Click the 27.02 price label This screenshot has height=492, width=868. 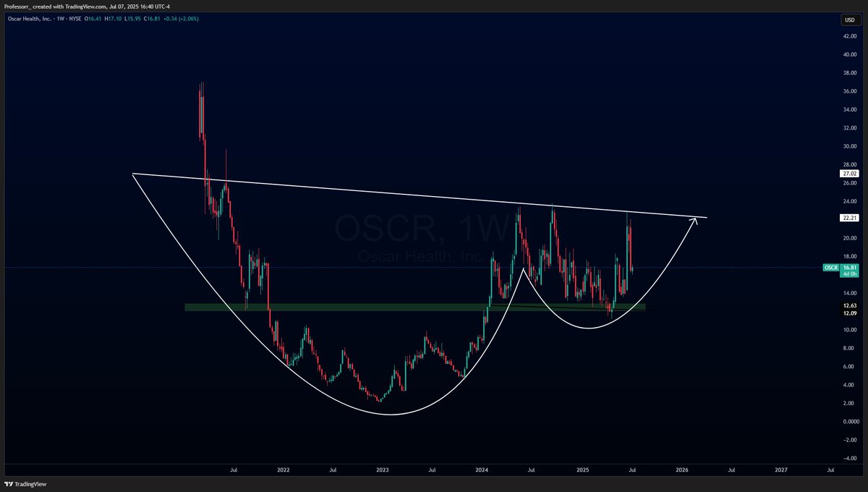point(849,174)
